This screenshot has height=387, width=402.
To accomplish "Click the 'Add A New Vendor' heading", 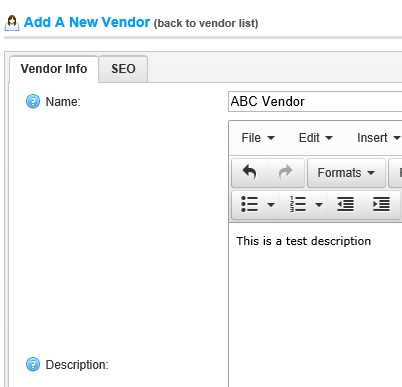I will pos(87,22).
